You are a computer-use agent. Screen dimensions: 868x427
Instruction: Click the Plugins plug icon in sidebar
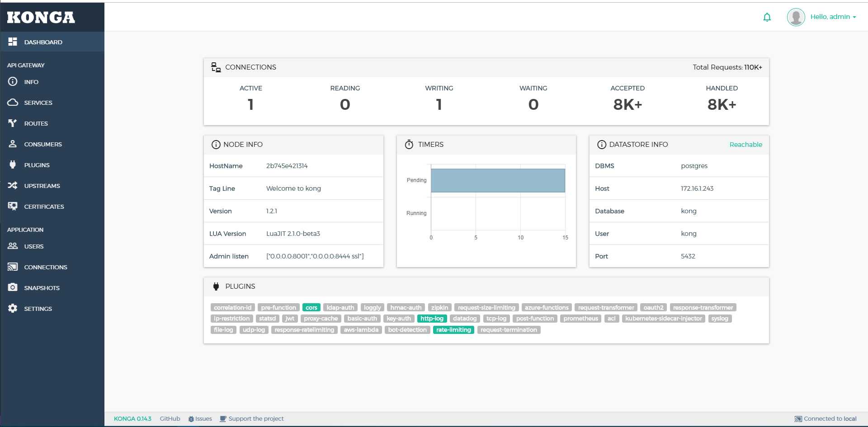coord(13,164)
